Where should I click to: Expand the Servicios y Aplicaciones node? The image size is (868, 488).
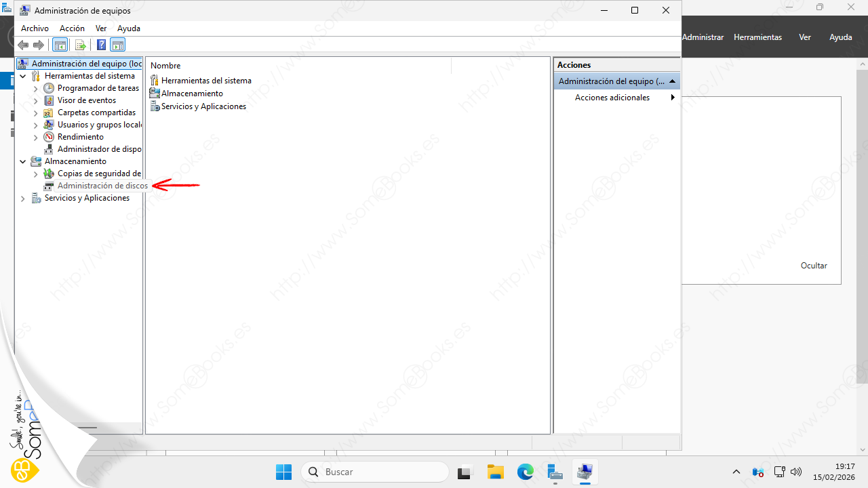coord(23,199)
